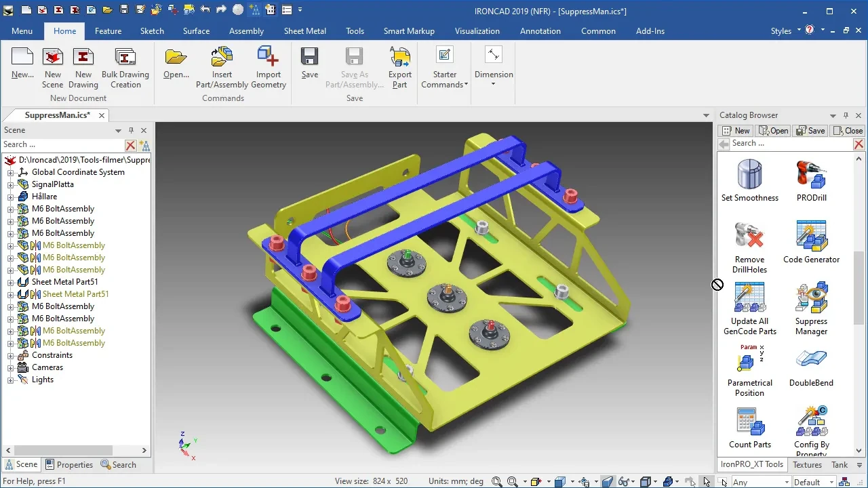868x488 pixels.
Task: Close the SuppressMan.ics document tab
Action: click(x=102, y=115)
